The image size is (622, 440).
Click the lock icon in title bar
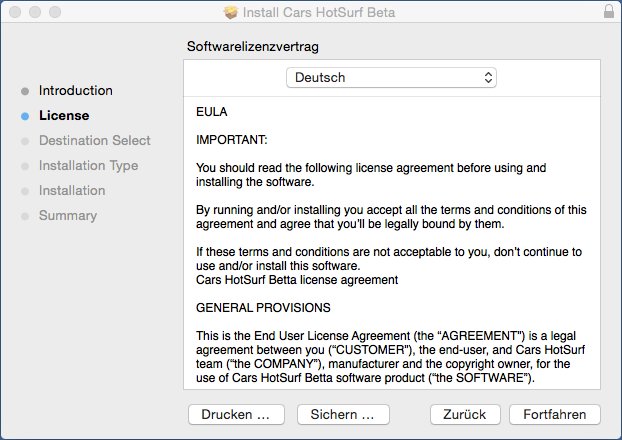point(609,12)
